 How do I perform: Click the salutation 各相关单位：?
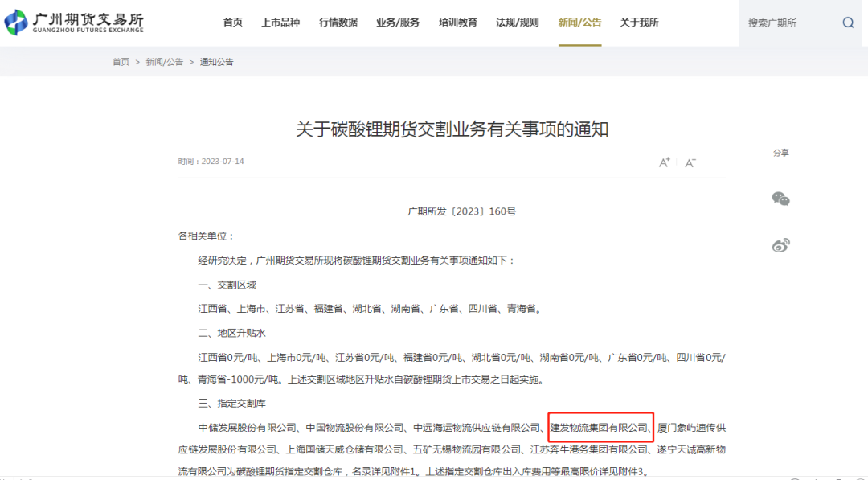(x=207, y=236)
